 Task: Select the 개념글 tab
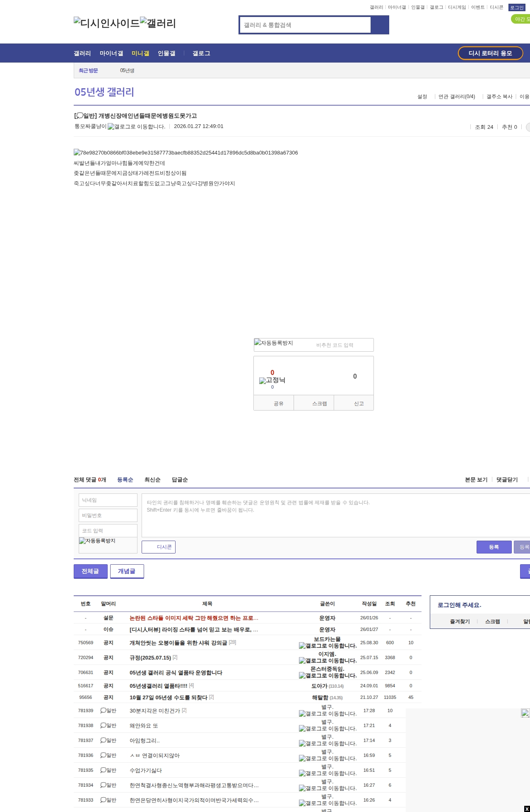tap(127, 571)
